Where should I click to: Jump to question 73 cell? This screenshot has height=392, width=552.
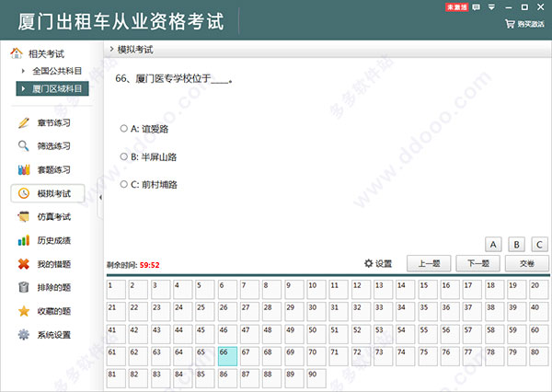(x=383, y=356)
